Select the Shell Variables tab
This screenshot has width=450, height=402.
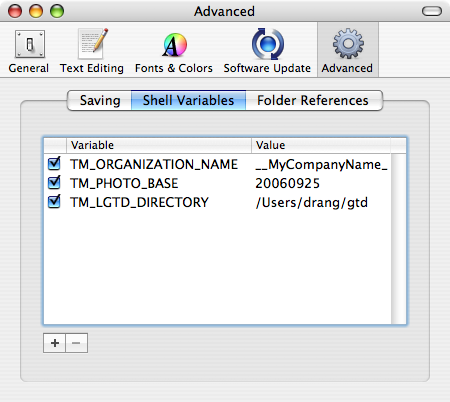pyautogui.click(x=189, y=100)
